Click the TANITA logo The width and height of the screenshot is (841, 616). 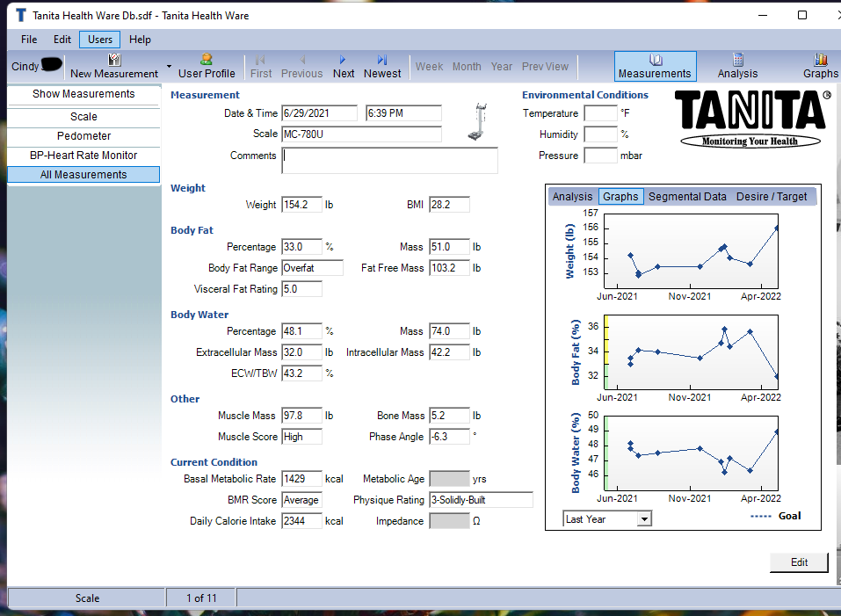coord(752,118)
